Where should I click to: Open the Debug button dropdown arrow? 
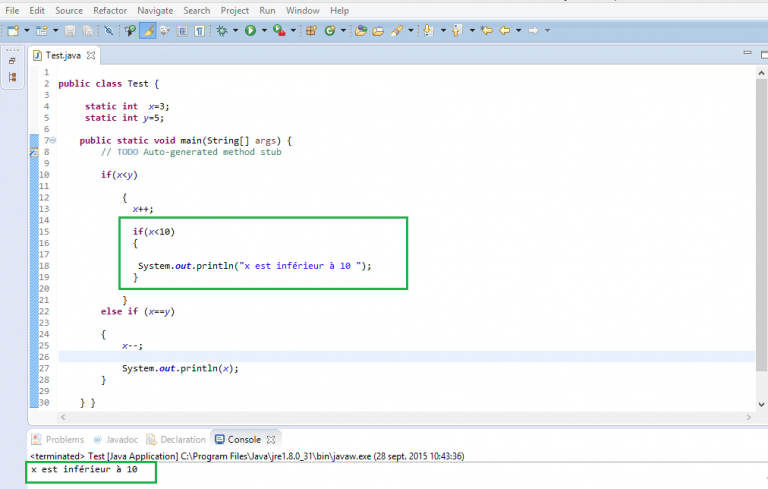pyautogui.click(x=236, y=31)
